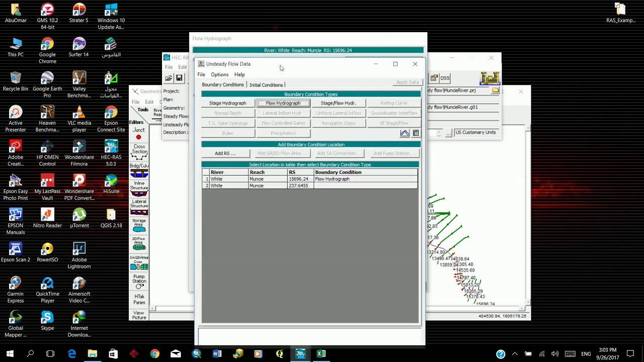This screenshot has height=362, width=644.
Task: Open the 2D Flow Area editor
Action: [139, 245]
